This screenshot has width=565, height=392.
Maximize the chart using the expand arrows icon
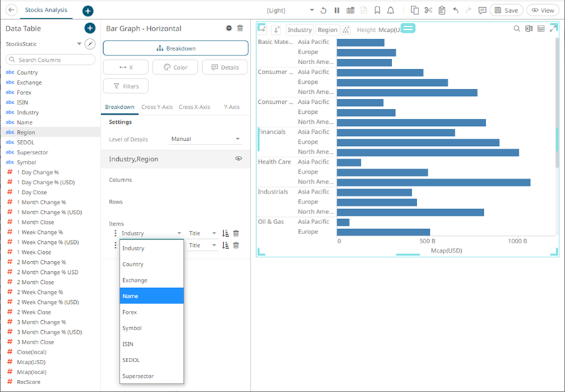tap(553, 29)
